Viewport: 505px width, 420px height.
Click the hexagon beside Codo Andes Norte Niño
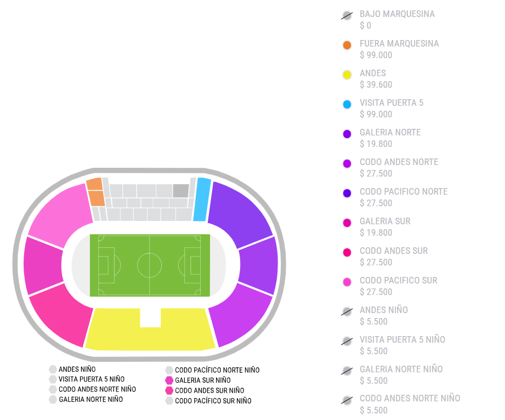(x=53, y=389)
